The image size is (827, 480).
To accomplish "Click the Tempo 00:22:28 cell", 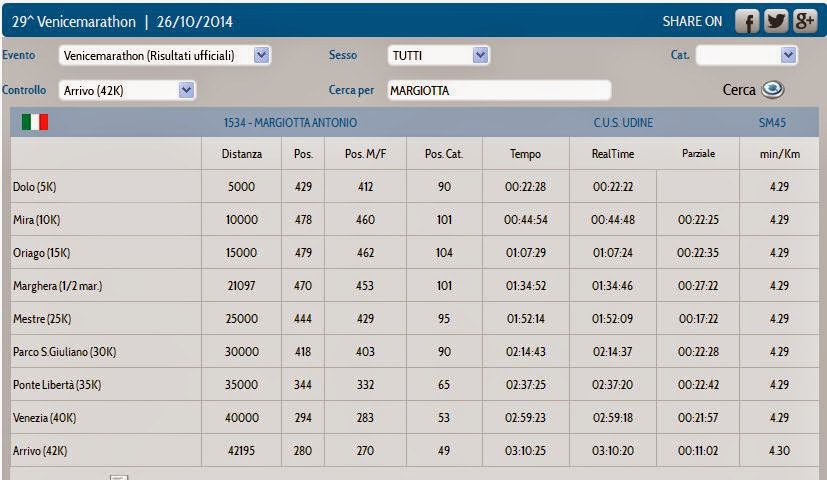I will click(x=525, y=187).
